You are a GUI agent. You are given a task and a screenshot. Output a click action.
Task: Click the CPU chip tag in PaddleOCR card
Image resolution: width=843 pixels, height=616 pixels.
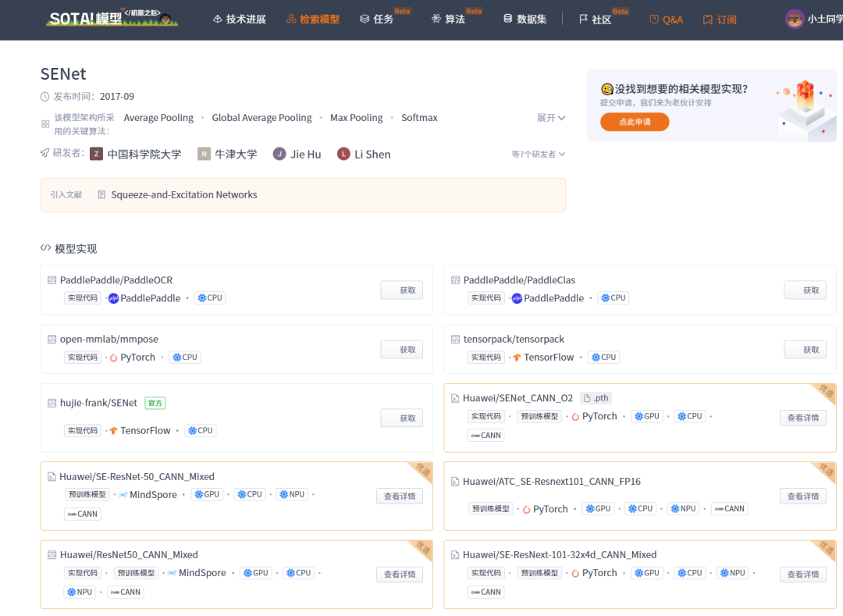(210, 297)
